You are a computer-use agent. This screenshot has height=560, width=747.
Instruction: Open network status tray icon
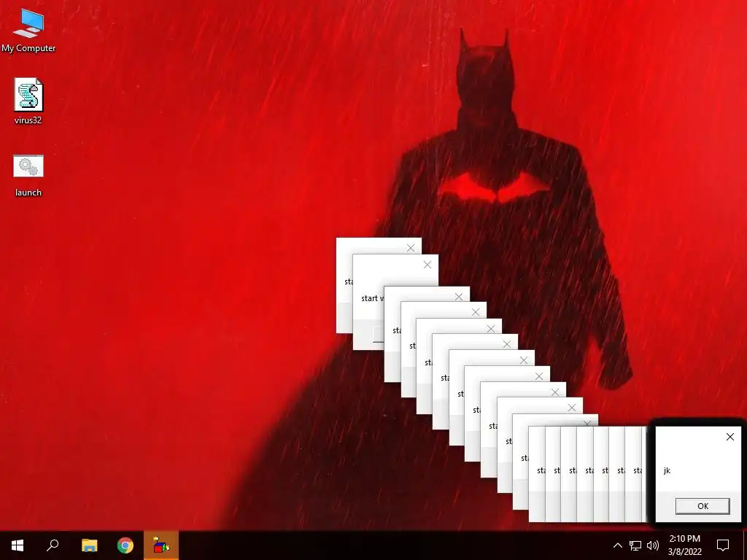[x=635, y=545]
